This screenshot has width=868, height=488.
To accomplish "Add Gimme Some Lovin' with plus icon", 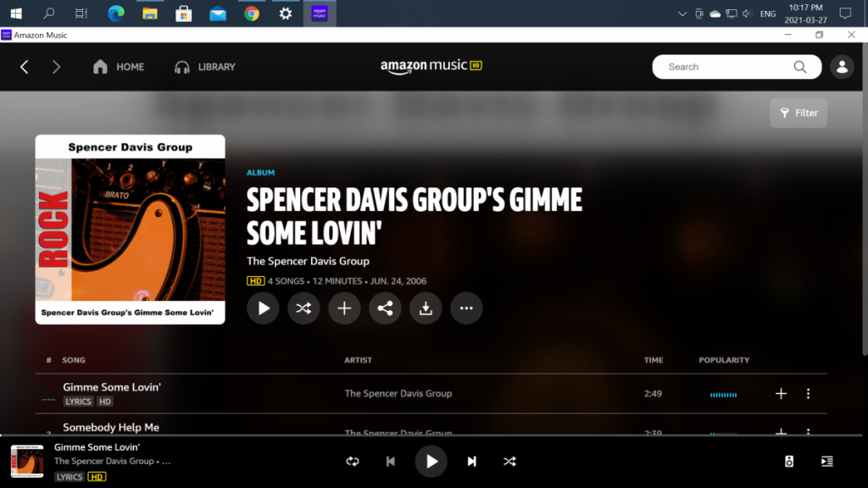I will 781,393.
